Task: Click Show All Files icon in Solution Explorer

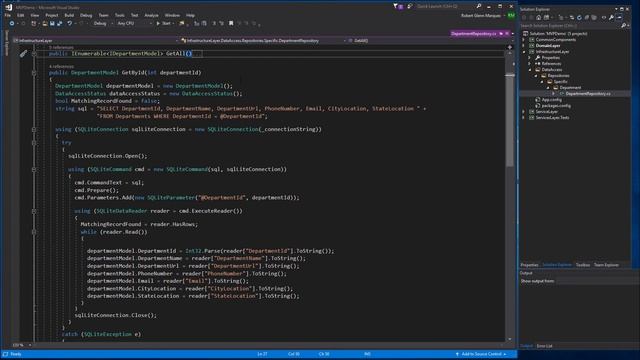Action: coord(594,18)
